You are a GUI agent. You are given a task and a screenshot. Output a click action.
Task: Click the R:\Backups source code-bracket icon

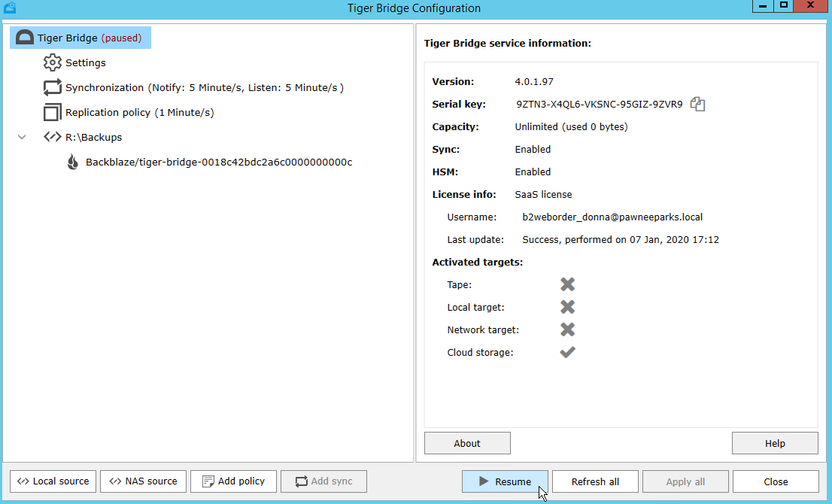52,137
